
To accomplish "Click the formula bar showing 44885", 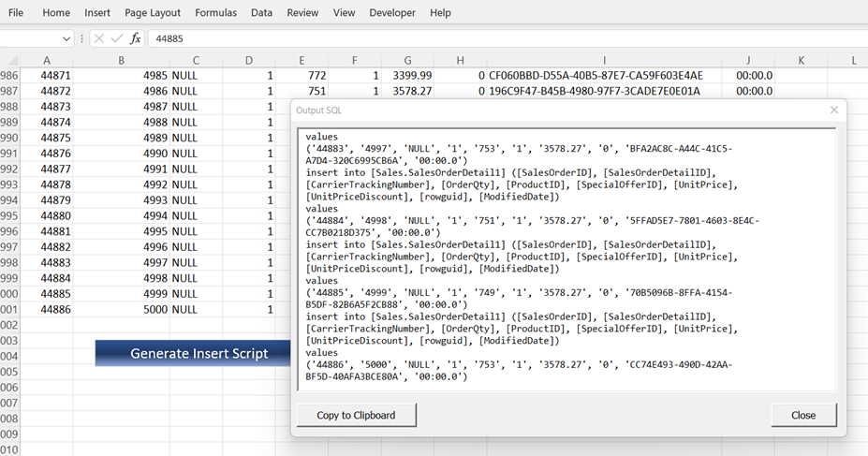I will (508, 38).
